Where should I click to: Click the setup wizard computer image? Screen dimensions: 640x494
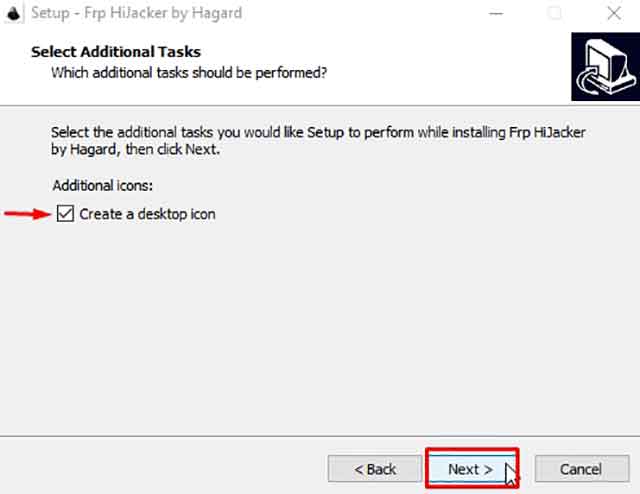(603, 67)
